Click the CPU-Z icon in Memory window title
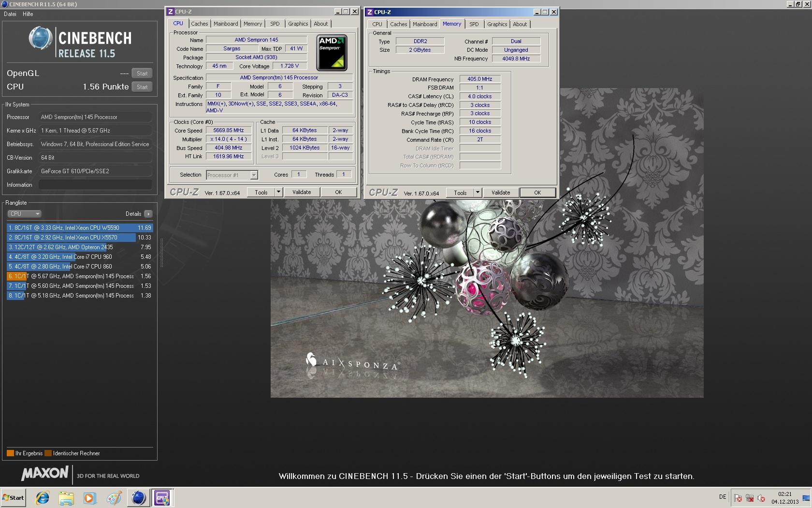The width and height of the screenshot is (812, 508). (369, 12)
